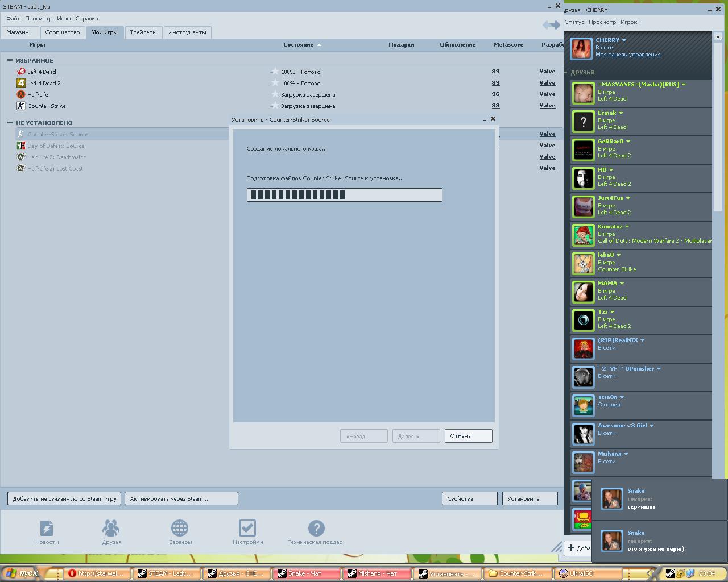The height and width of the screenshot is (582, 728).
Task: Collapse the ИЗБРАННОЕ (Favorites) group
Action: 10,60
